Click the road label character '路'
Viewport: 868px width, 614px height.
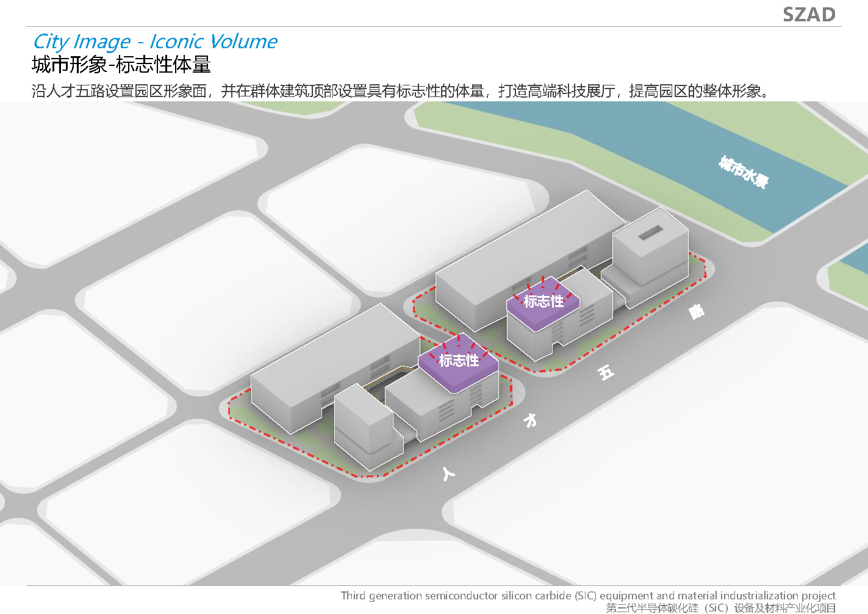[696, 311]
